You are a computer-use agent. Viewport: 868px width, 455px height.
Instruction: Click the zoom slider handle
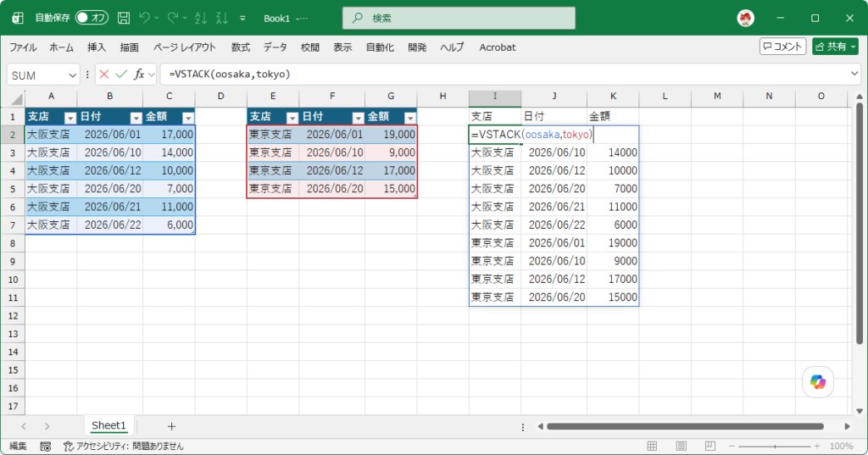coord(775,447)
